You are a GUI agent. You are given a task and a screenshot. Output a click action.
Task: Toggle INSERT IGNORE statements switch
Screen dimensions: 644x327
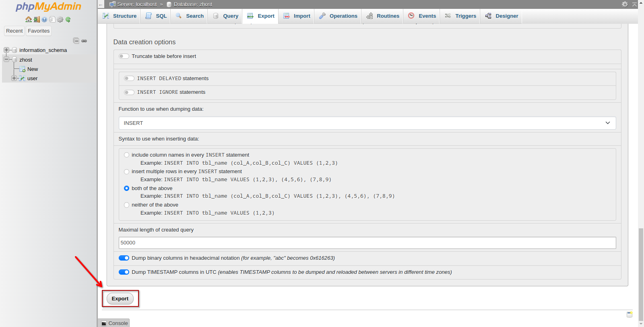pyautogui.click(x=129, y=92)
